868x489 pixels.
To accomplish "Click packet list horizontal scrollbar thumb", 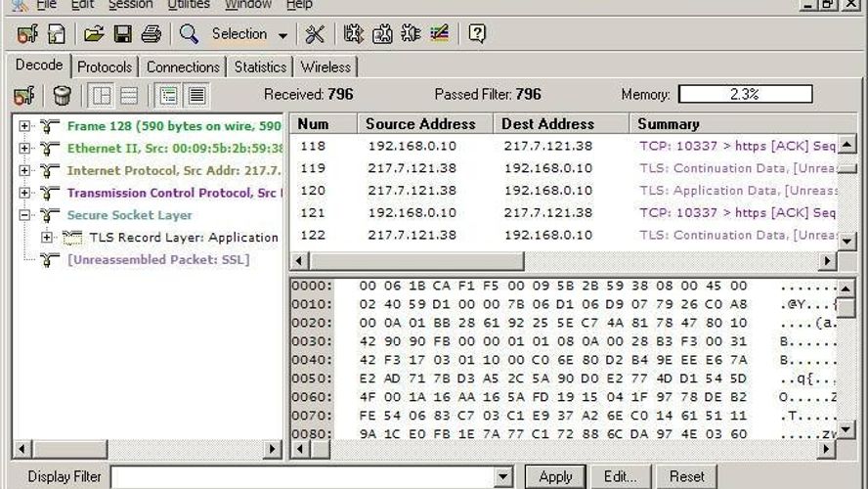I will 416,260.
